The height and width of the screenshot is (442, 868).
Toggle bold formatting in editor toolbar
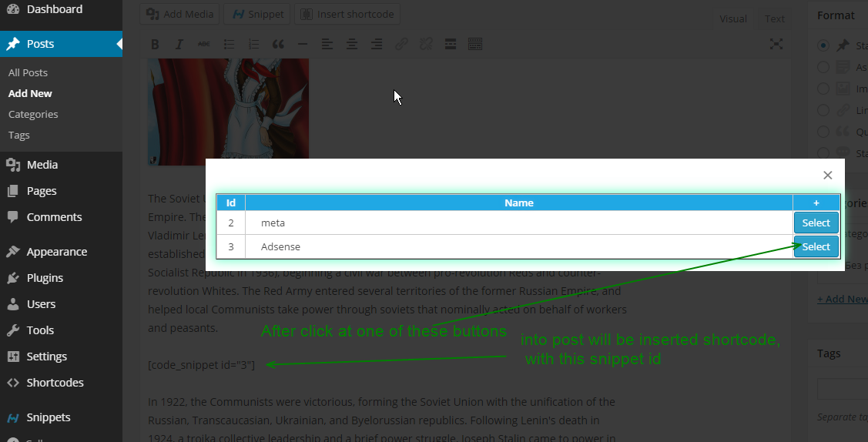point(155,44)
